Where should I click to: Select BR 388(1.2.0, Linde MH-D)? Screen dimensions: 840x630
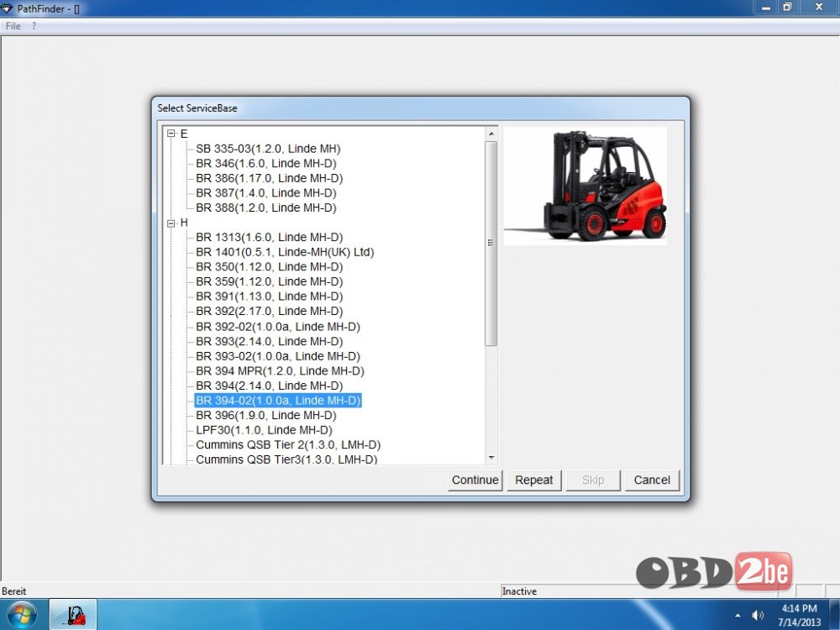[x=265, y=207]
